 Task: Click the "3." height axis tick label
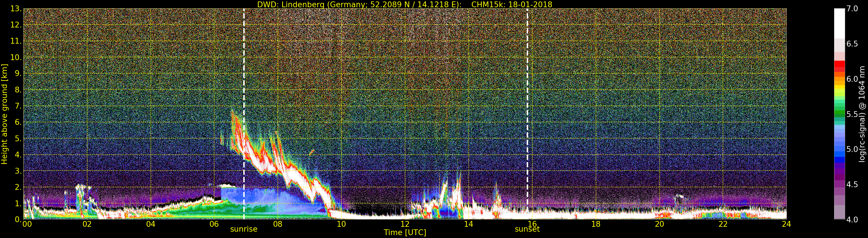19,171
